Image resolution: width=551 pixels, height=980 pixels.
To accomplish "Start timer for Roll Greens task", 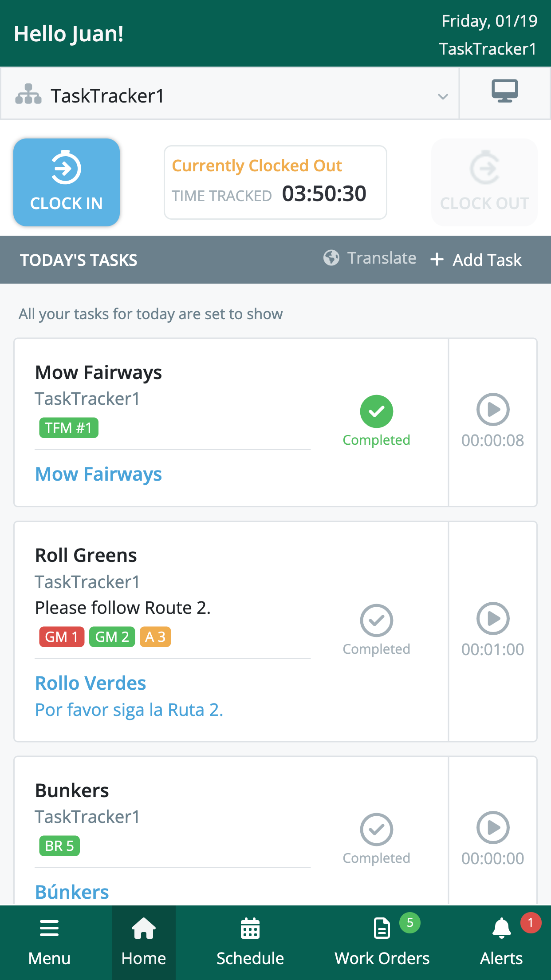I will click(x=492, y=618).
